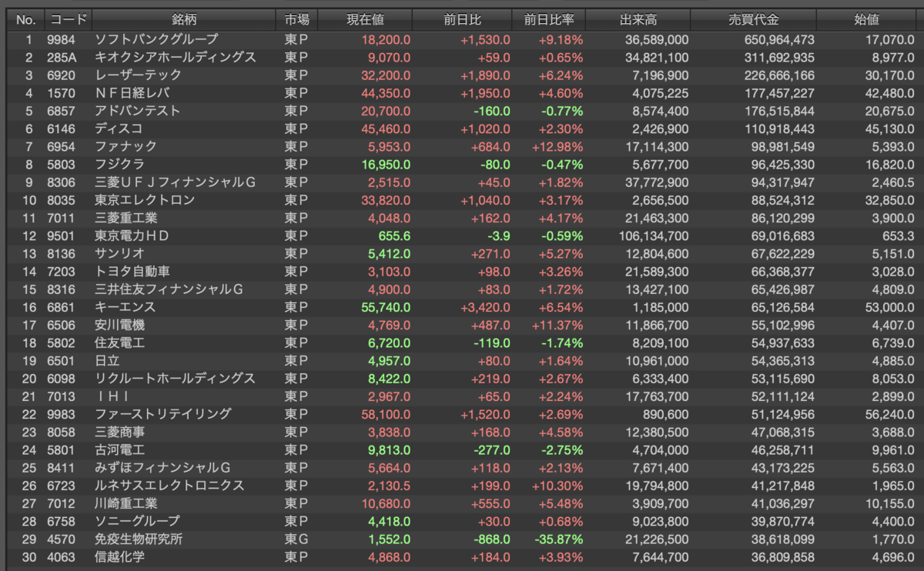Select the ソフトバンクグループ row
The image size is (924, 571).
coord(462,38)
